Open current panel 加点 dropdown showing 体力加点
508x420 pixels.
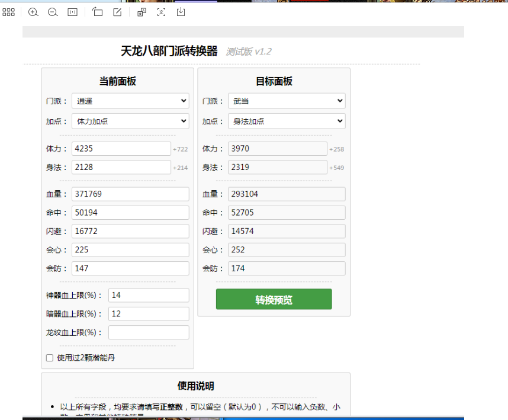coord(130,121)
